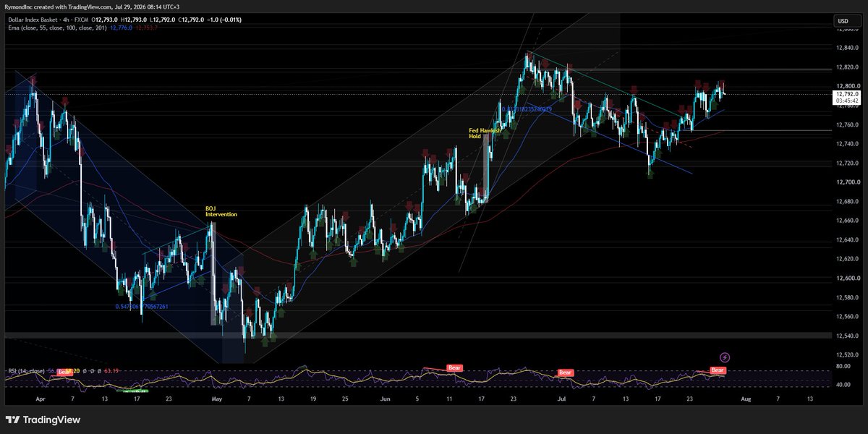Click the 12,600 price axis label

pyautogui.click(x=846, y=278)
